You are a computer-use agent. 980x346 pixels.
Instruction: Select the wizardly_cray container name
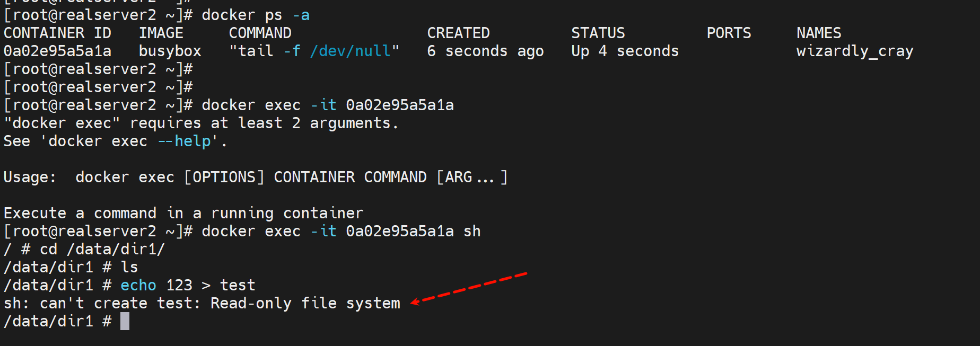click(854, 51)
